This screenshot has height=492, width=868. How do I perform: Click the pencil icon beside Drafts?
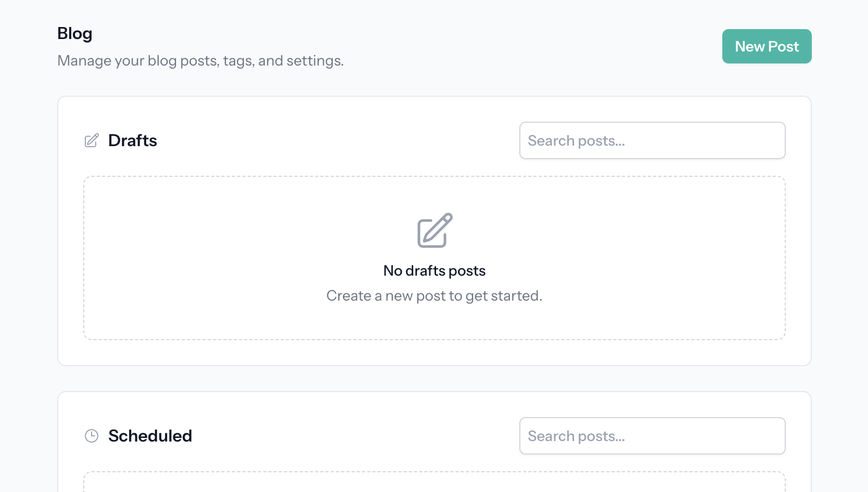pos(91,140)
